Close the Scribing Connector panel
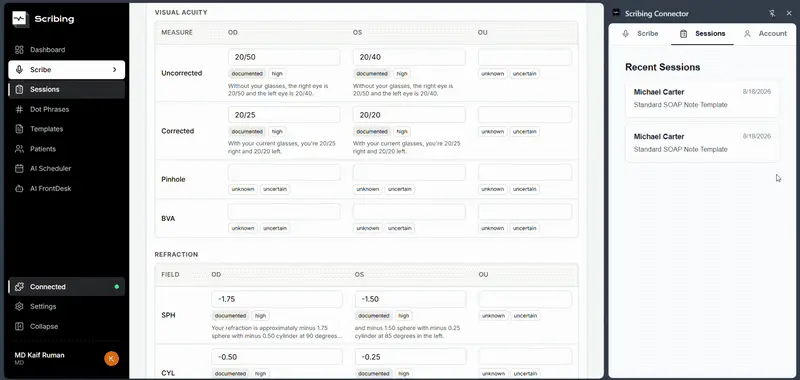800x380 pixels. (789, 14)
